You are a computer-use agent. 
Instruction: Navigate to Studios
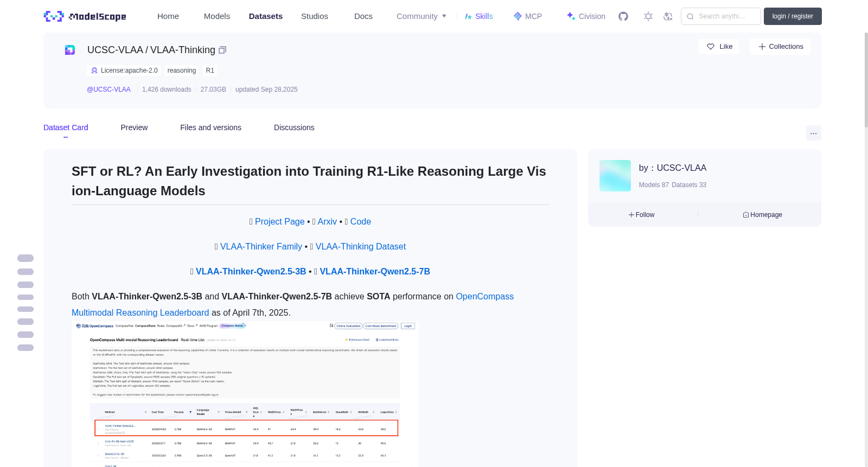[x=315, y=16]
